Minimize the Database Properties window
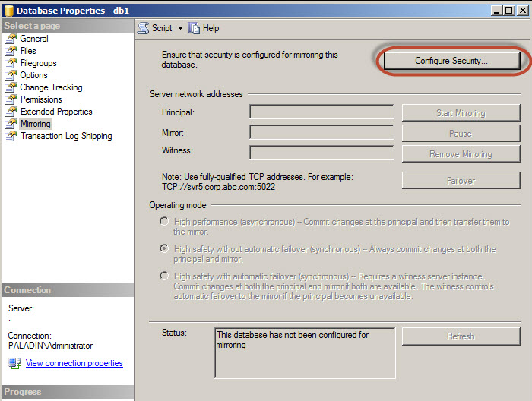Image resolution: width=532 pixels, height=401 pixels. click(496, 11)
